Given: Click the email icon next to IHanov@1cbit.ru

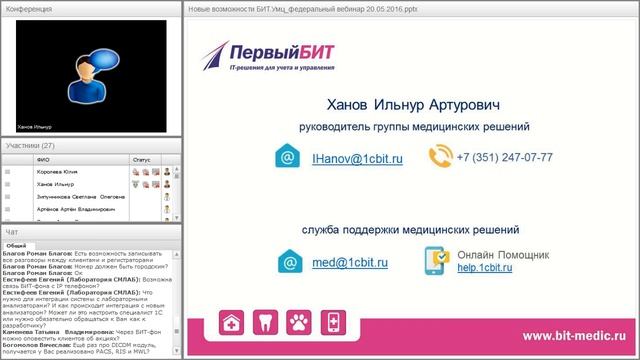Looking at the screenshot, I should tap(287, 156).
